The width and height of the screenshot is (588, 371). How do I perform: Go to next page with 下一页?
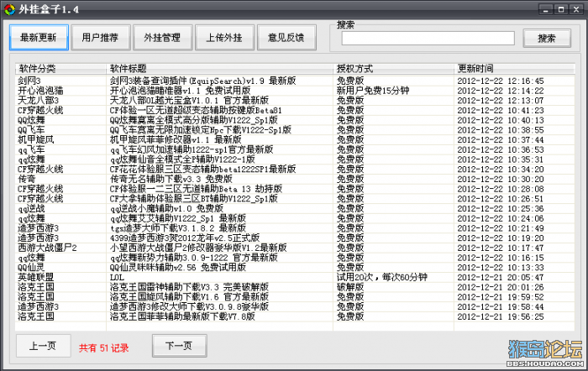(179, 346)
